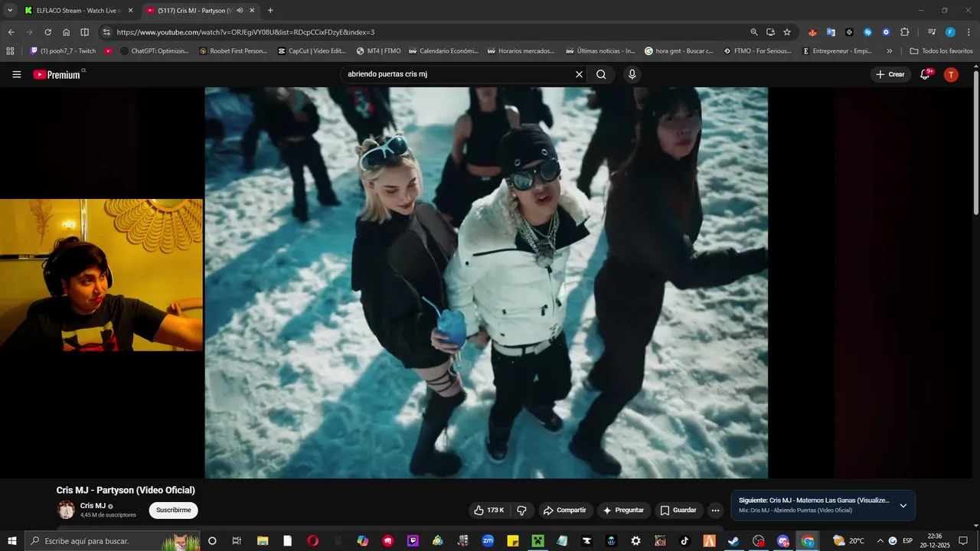Open Calendario Económi... bookmark
The width and height of the screenshot is (980, 551).
coord(443,51)
